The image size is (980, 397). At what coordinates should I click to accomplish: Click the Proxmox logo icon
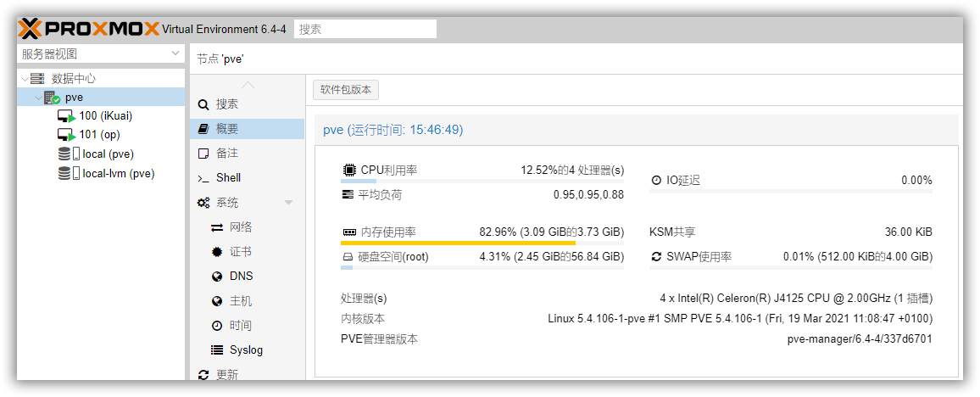click(x=29, y=29)
